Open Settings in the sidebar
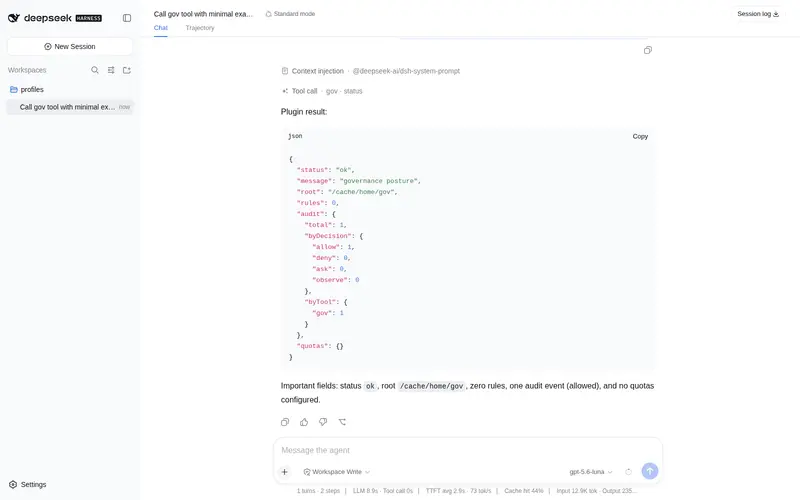Image resolution: width=800 pixels, height=500 pixels. tap(28, 485)
